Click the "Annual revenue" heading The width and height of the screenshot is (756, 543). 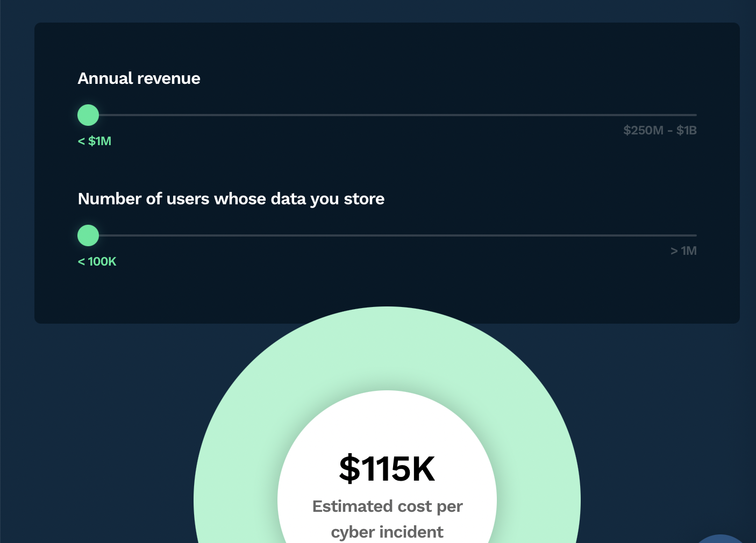pos(139,78)
